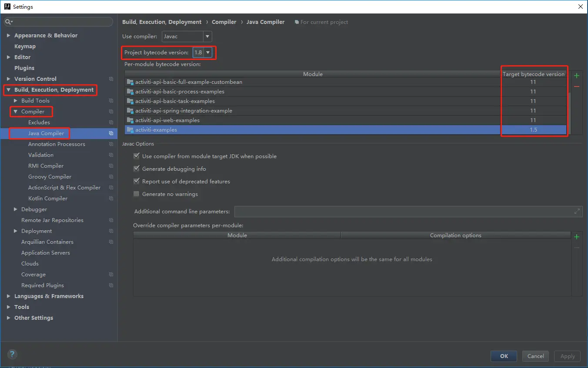The image size is (588, 368).
Task: Click project-level icon next to Kotlin Compiler
Action: click(x=111, y=199)
